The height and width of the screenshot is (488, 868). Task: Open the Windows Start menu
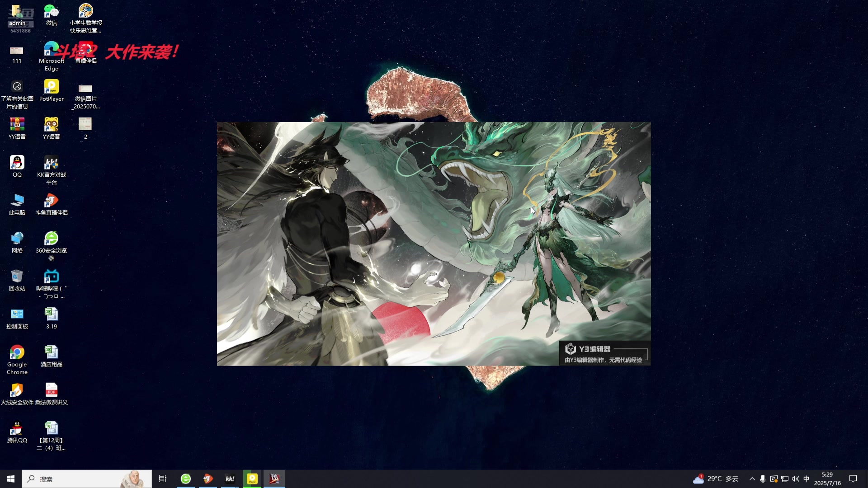[x=11, y=479]
